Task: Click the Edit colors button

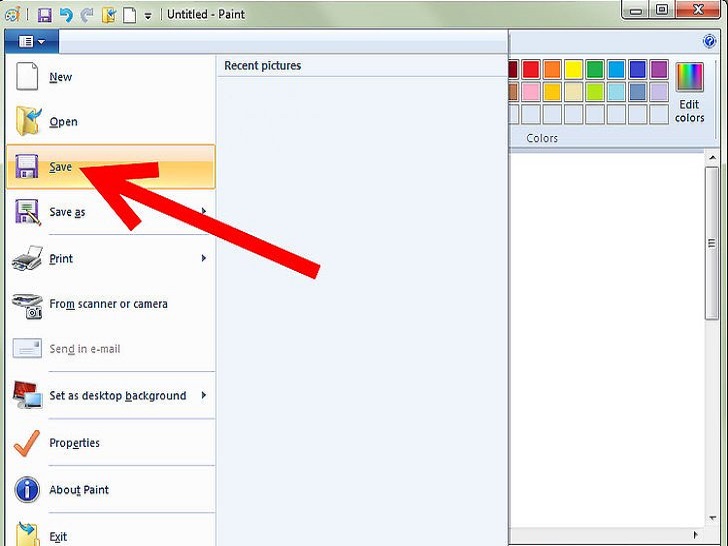Action: (689, 93)
